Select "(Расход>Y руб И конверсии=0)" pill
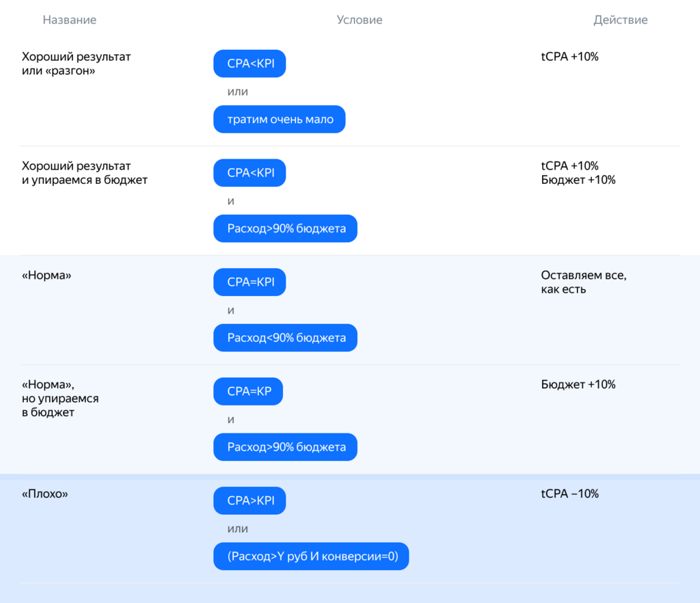Viewport: 700px width, 603px height. pyautogui.click(x=311, y=557)
